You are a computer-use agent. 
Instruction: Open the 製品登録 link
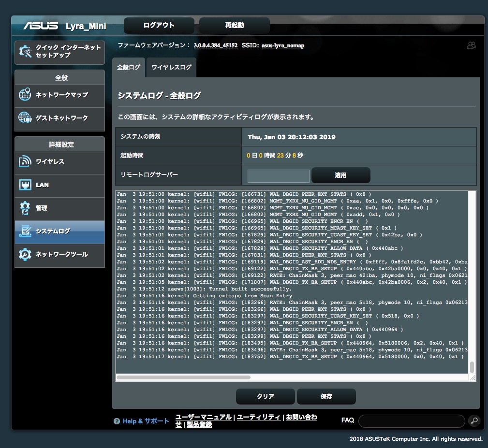tap(199, 425)
